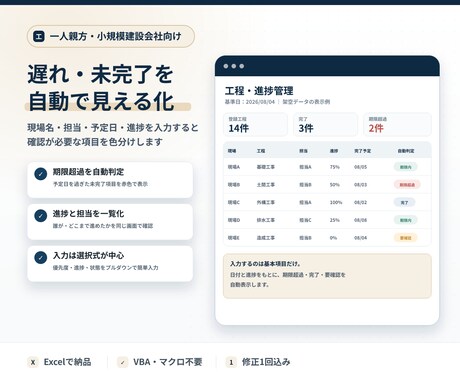This screenshot has height=380, width=460.
Task: Click the 25% progress value
Action: pos(335,220)
